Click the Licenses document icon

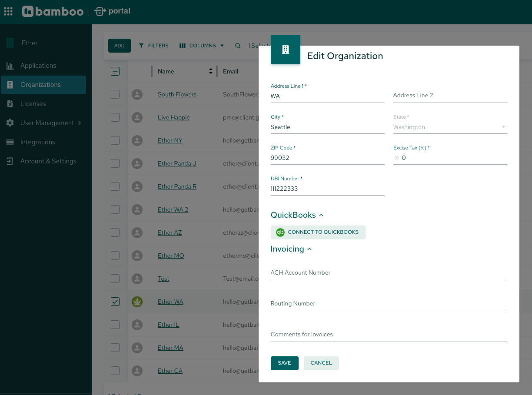(x=10, y=104)
